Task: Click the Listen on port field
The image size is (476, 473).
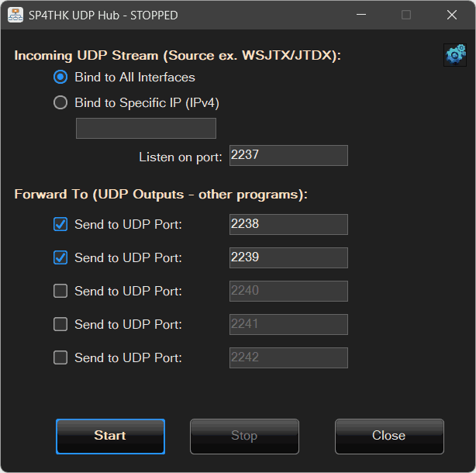Action: (x=288, y=156)
